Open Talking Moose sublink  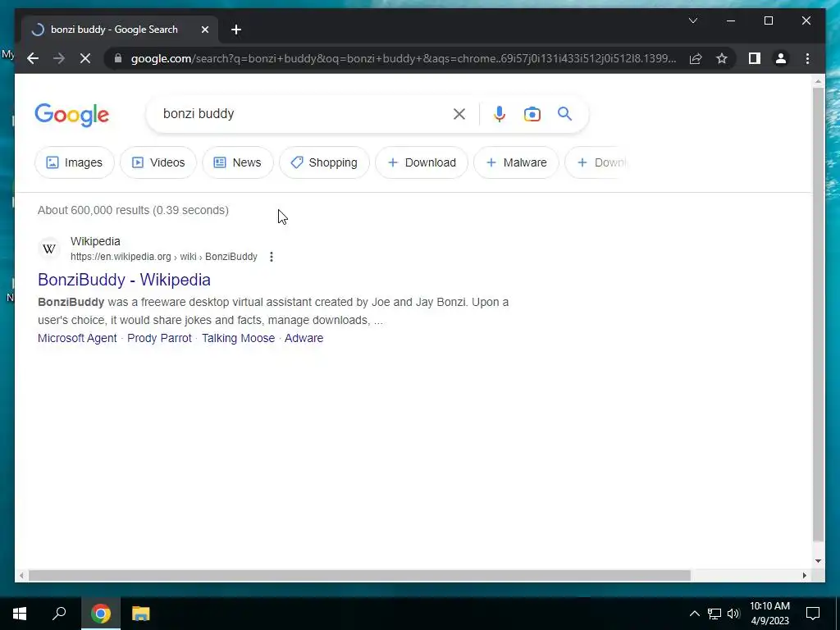coord(238,338)
